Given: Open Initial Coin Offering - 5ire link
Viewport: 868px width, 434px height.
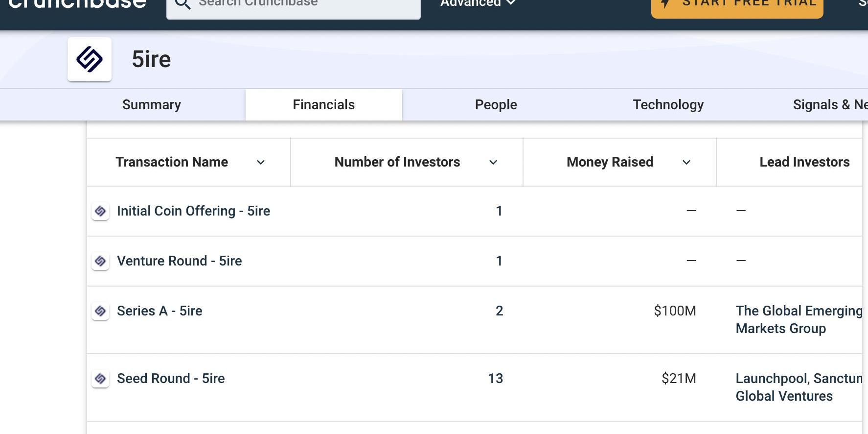Looking at the screenshot, I should click(x=194, y=211).
